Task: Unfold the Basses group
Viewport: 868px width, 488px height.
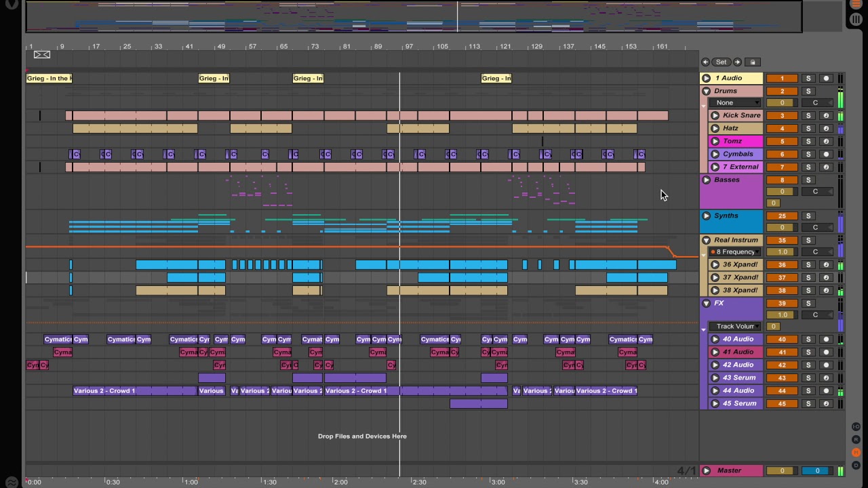Action: coord(706,180)
